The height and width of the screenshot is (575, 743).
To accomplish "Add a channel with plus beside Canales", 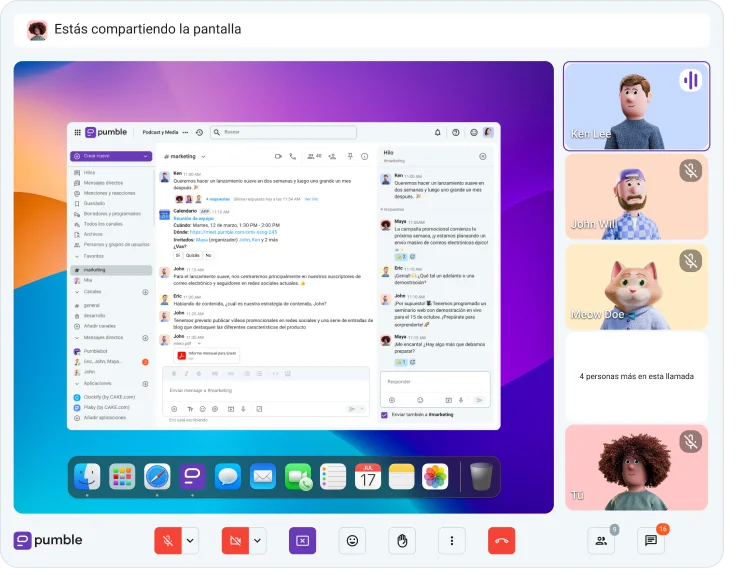I will pyautogui.click(x=145, y=292).
